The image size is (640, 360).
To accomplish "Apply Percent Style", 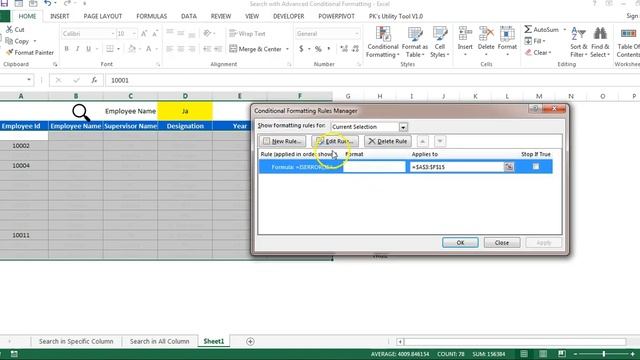I will 318,49.
